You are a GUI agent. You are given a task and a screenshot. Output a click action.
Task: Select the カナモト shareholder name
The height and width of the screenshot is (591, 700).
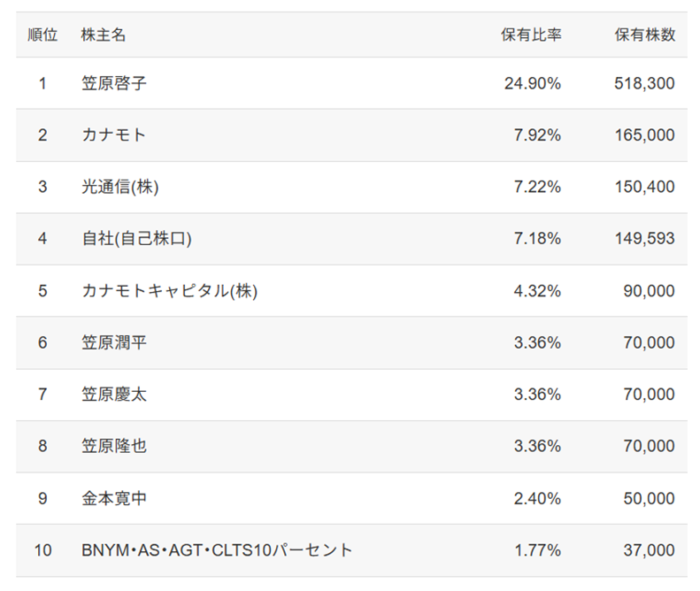pyautogui.click(x=113, y=135)
